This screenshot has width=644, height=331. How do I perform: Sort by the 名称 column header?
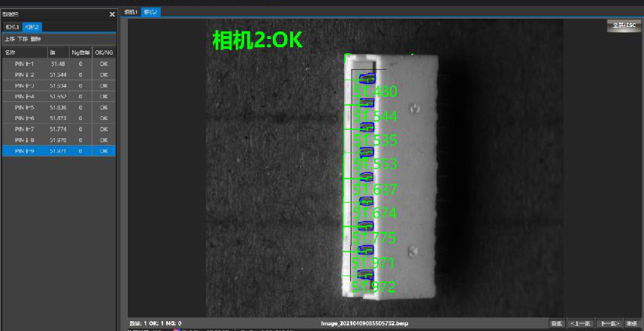point(25,53)
